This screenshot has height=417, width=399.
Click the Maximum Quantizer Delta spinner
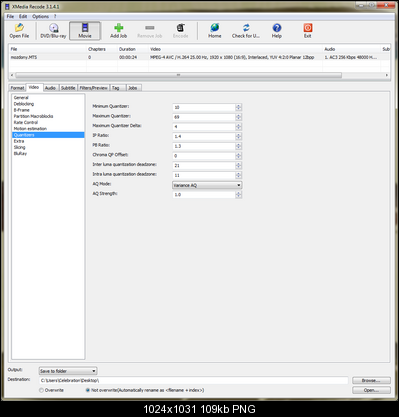click(x=238, y=127)
